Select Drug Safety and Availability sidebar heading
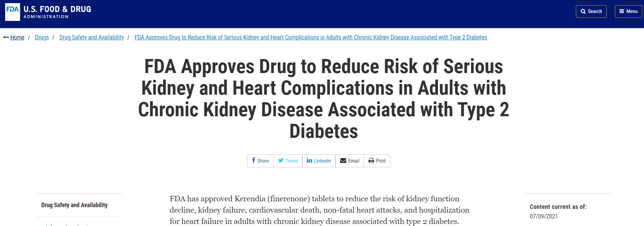This screenshot has width=644, height=226. tap(74, 205)
